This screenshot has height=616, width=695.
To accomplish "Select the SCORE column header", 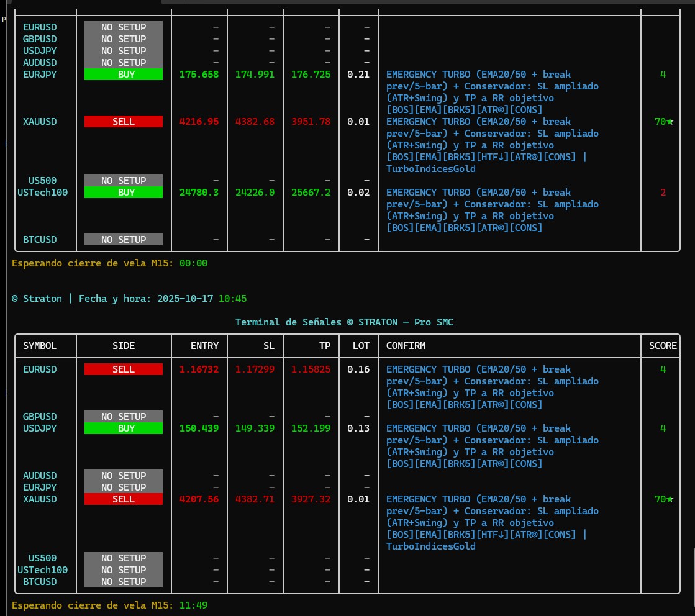I will tap(663, 346).
